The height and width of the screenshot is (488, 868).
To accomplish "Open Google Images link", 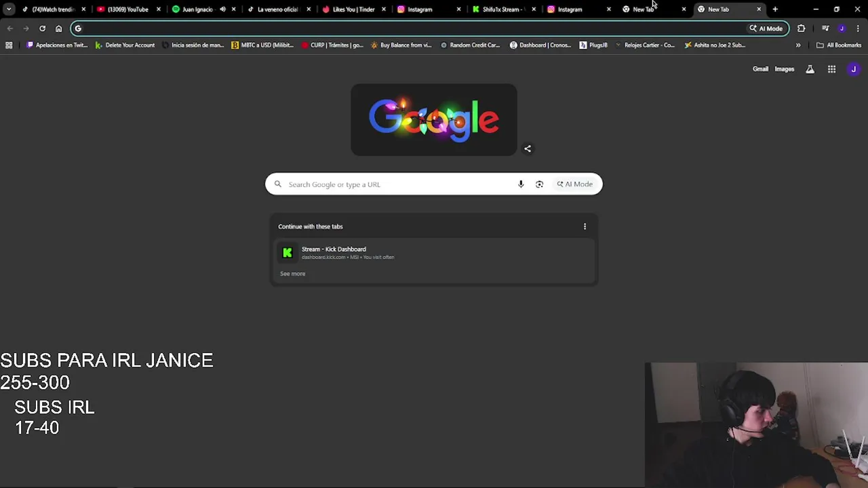I will [x=785, y=69].
